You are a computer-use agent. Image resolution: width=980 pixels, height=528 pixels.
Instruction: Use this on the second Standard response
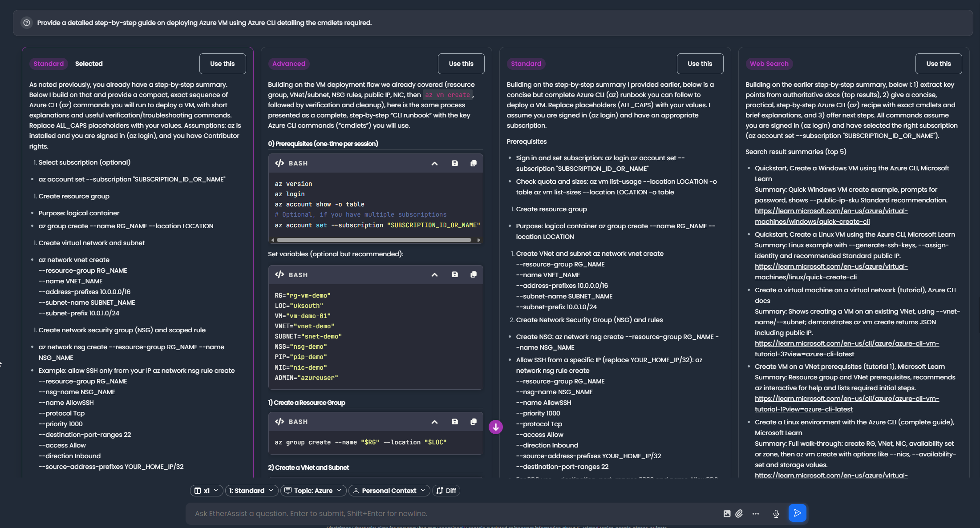[700, 64]
